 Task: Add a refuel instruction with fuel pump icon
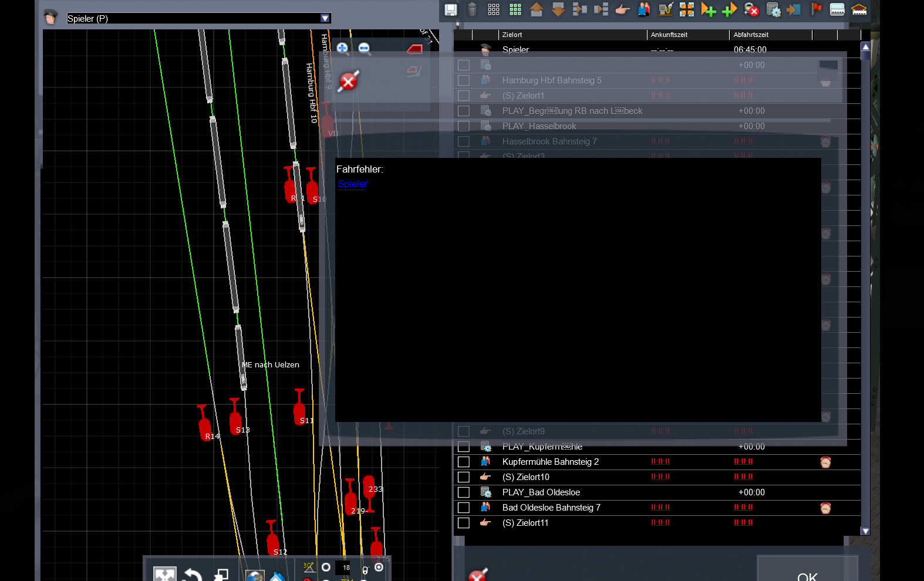coord(665,9)
